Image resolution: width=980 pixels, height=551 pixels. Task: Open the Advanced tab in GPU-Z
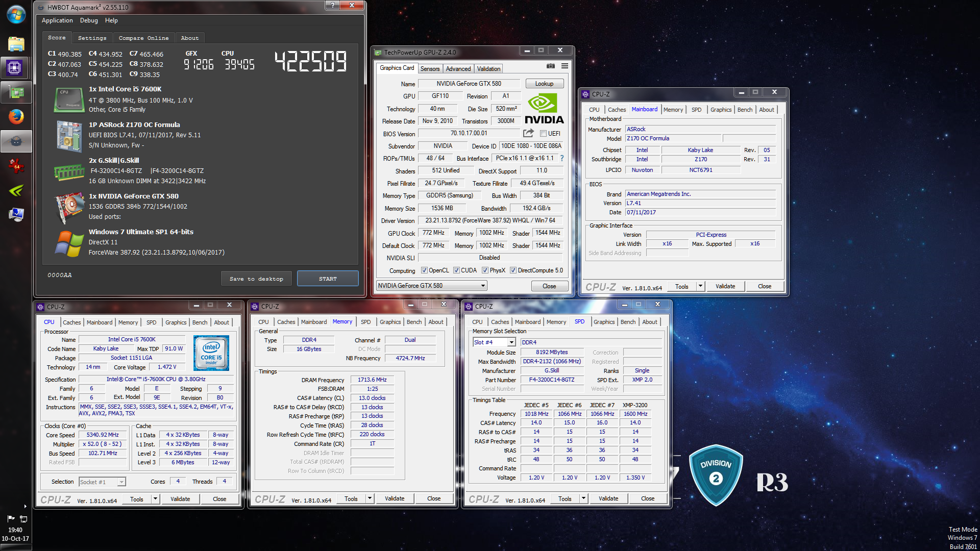[458, 69]
